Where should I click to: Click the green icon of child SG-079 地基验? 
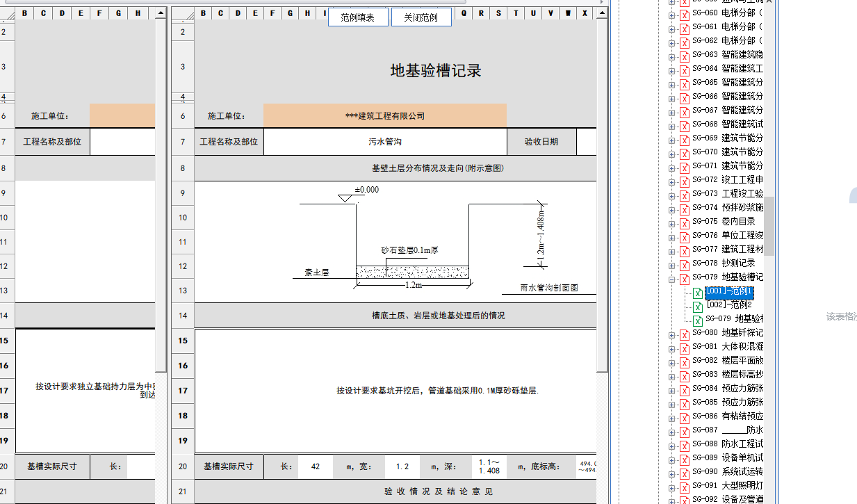click(x=698, y=320)
